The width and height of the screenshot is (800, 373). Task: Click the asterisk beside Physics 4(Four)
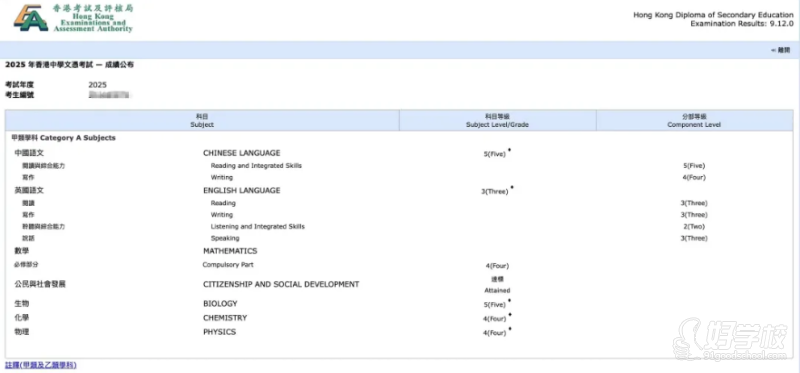[509, 330]
